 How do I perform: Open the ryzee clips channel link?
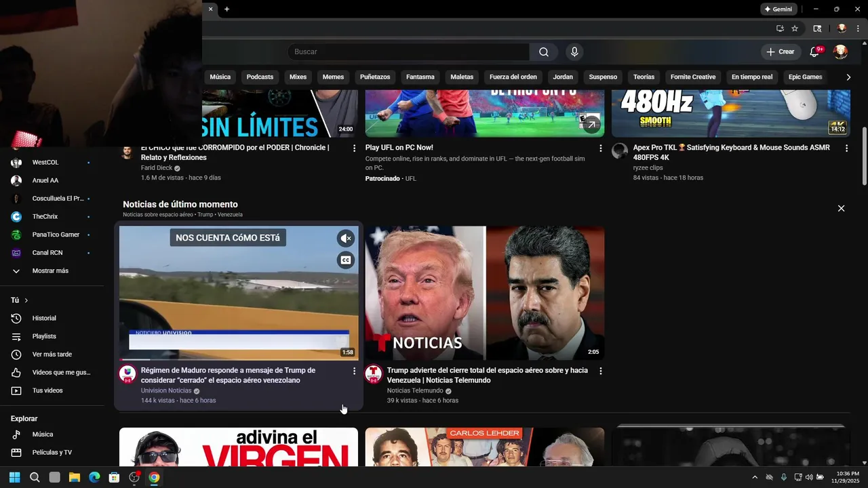[x=648, y=168]
